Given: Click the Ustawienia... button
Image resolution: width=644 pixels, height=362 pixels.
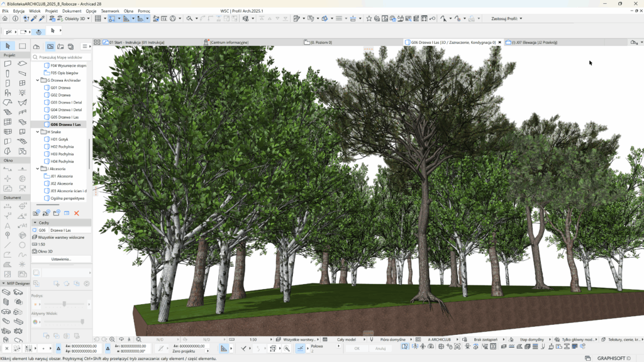Looking at the screenshot, I should coord(62,259).
